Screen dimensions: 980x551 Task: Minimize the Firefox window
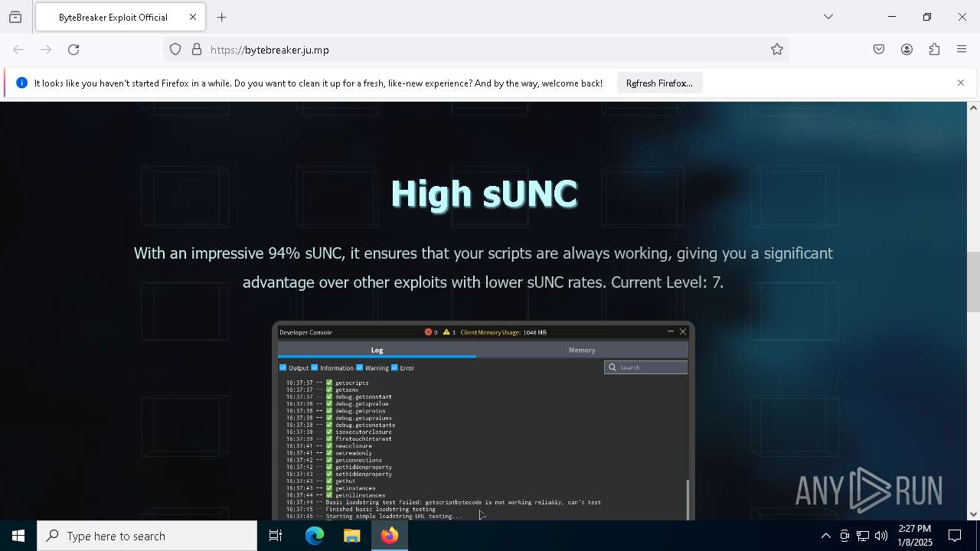click(892, 17)
